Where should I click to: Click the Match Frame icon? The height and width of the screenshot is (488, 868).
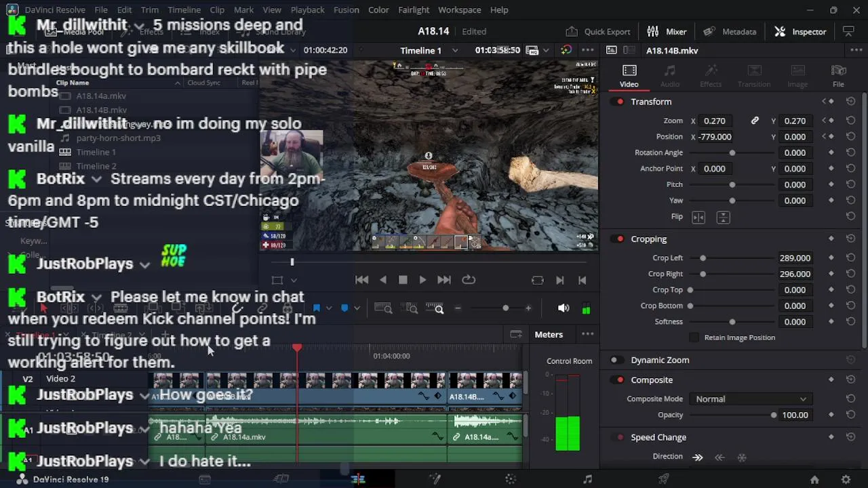(x=538, y=280)
